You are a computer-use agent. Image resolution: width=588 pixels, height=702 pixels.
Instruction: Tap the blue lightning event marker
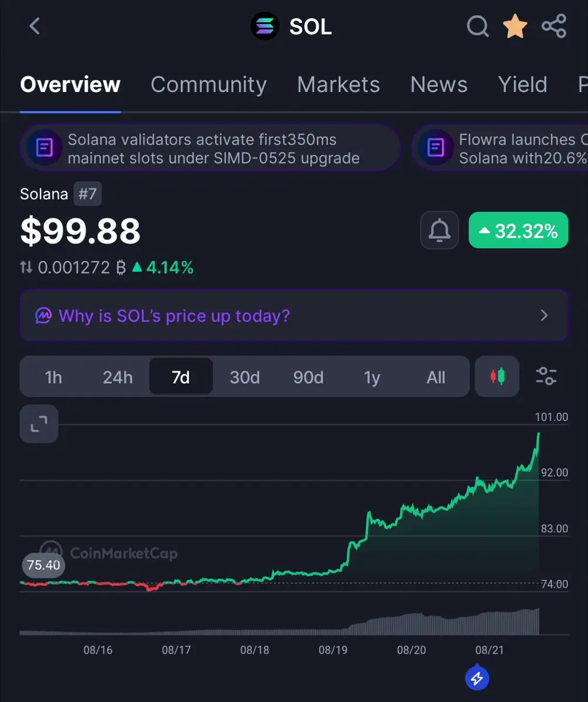pyautogui.click(x=477, y=678)
